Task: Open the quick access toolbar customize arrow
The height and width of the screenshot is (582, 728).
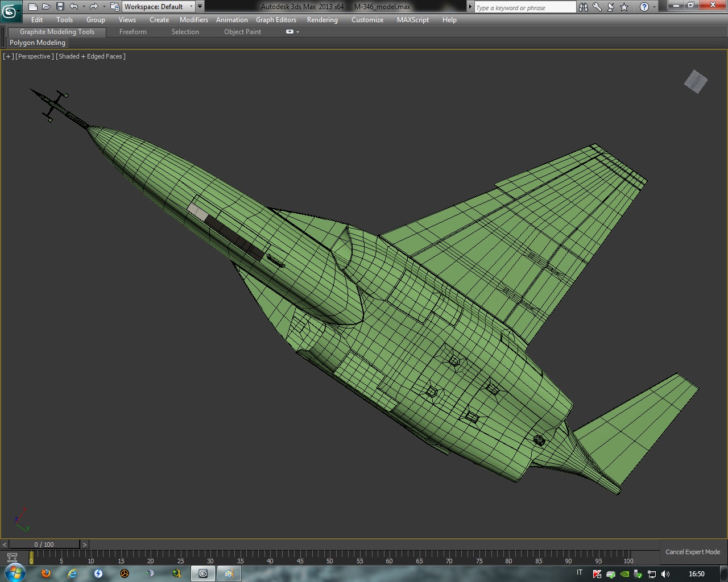Action: pyautogui.click(x=200, y=7)
